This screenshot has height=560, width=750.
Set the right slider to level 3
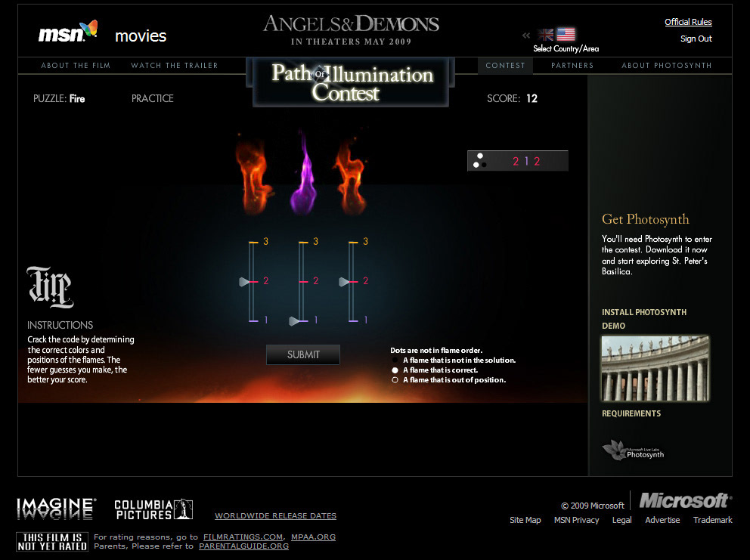pos(354,243)
